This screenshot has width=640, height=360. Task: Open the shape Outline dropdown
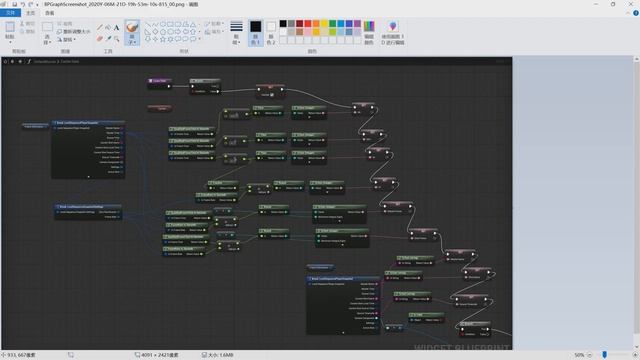(x=213, y=24)
